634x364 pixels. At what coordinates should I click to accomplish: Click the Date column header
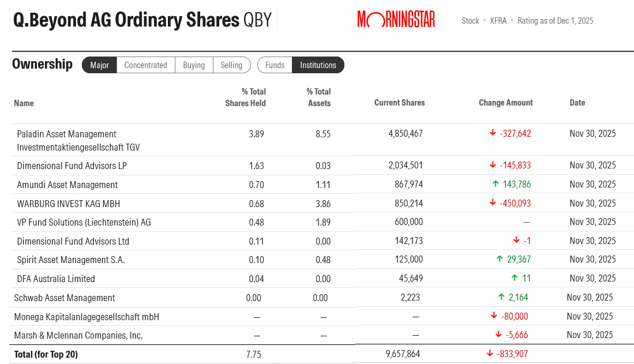point(577,103)
